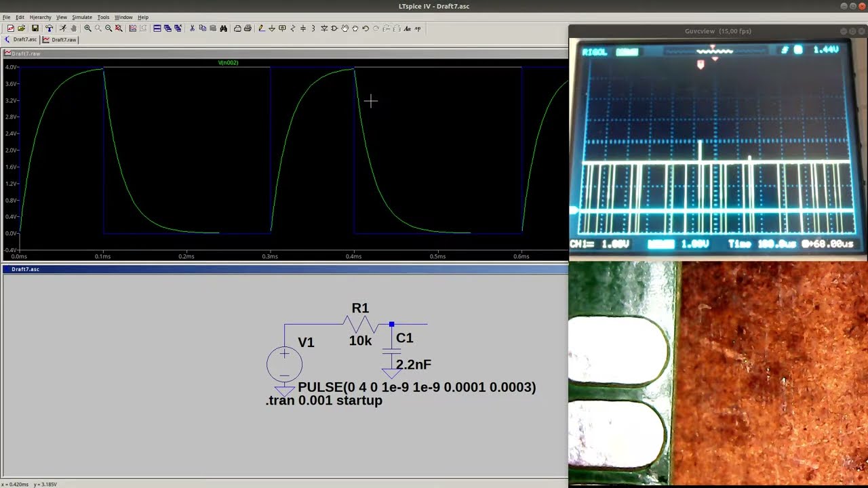Switch to the Draft7.raw tab
Image resolution: width=868 pixels, height=488 pixels.
60,39
